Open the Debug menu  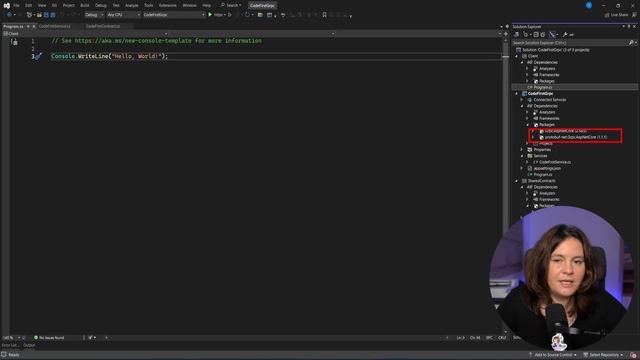(x=100, y=5)
